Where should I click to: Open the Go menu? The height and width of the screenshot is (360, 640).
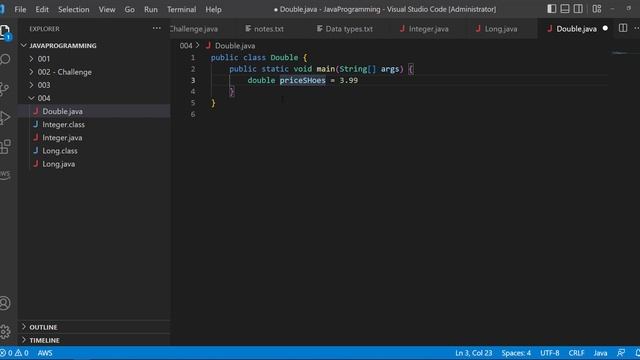[x=129, y=9]
